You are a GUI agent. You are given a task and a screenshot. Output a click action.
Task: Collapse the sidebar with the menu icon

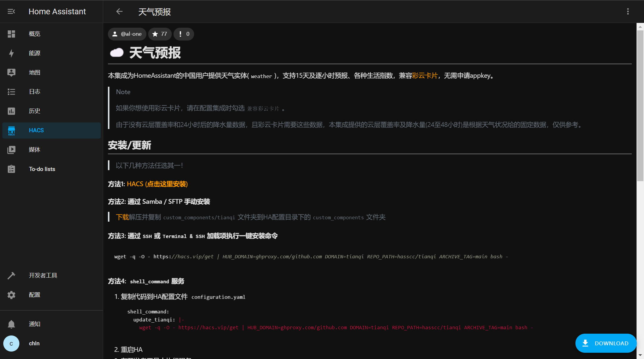pos(11,11)
